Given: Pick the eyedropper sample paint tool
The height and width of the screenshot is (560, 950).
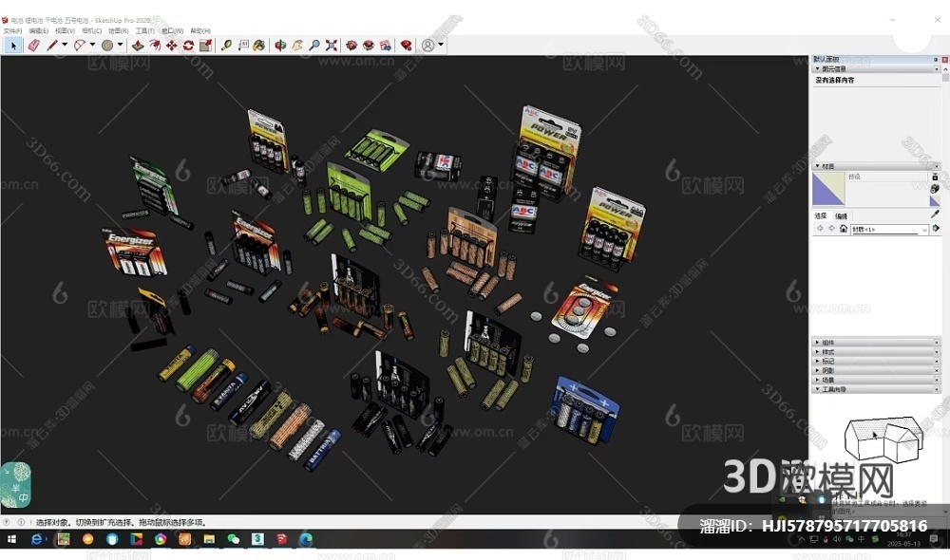Looking at the screenshot, I should pos(935,215).
